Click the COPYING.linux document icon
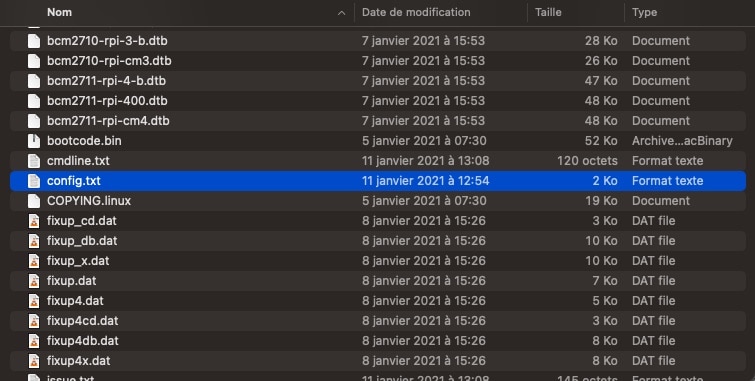 [34, 201]
